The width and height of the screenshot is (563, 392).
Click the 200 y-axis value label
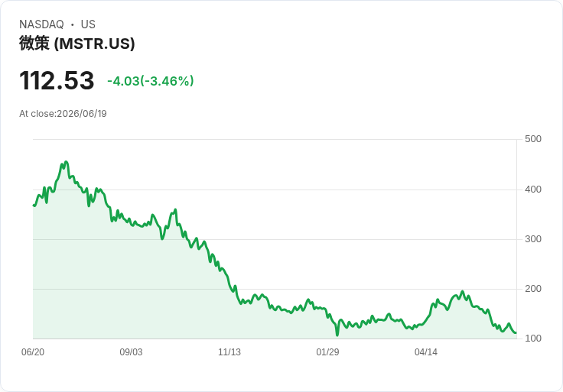(533, 288)
